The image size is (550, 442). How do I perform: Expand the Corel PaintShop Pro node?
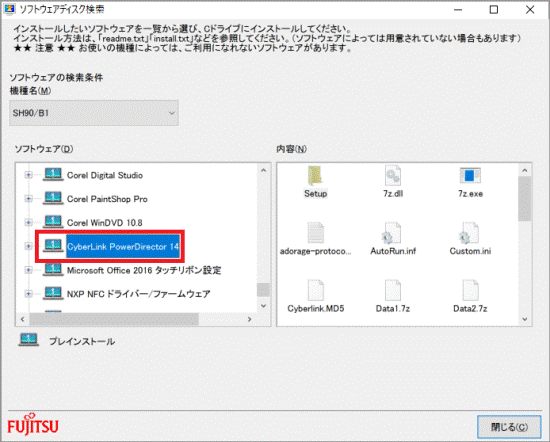[28, 199]
